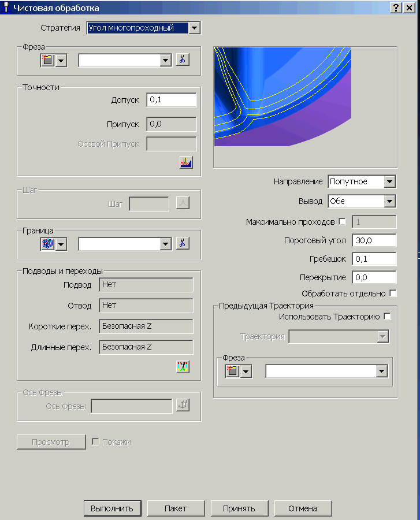Image resolution: width=420 pixels, height=520 pixels.
Task: Click the Пороговый угол field
Action: click(374, 240)
